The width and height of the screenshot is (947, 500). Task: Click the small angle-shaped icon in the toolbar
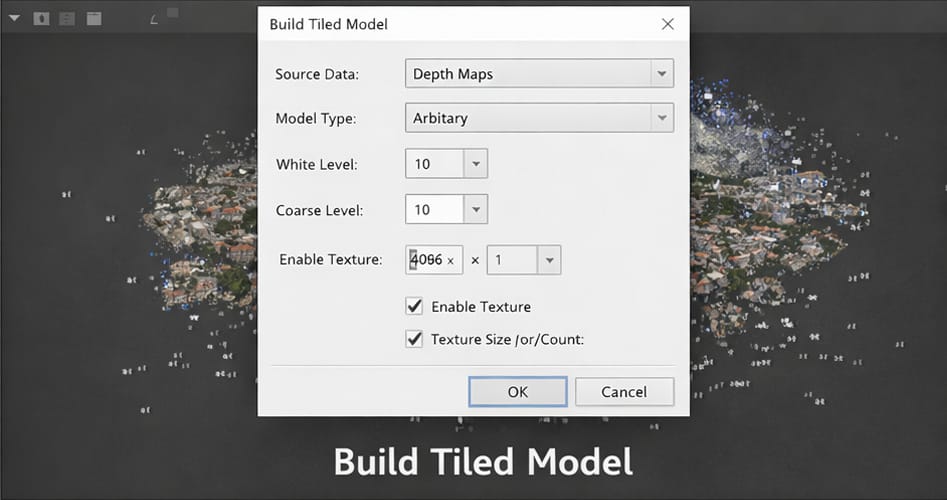[x=153, y=19]
